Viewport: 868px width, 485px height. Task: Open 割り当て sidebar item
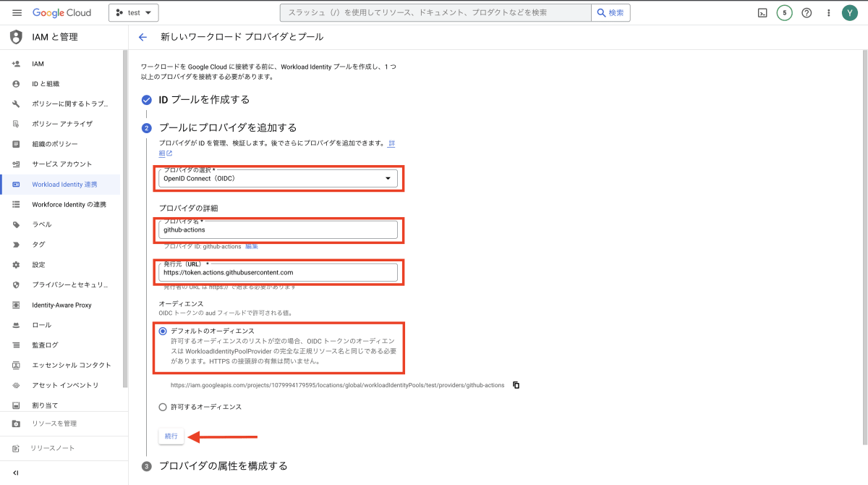[60, 405]
